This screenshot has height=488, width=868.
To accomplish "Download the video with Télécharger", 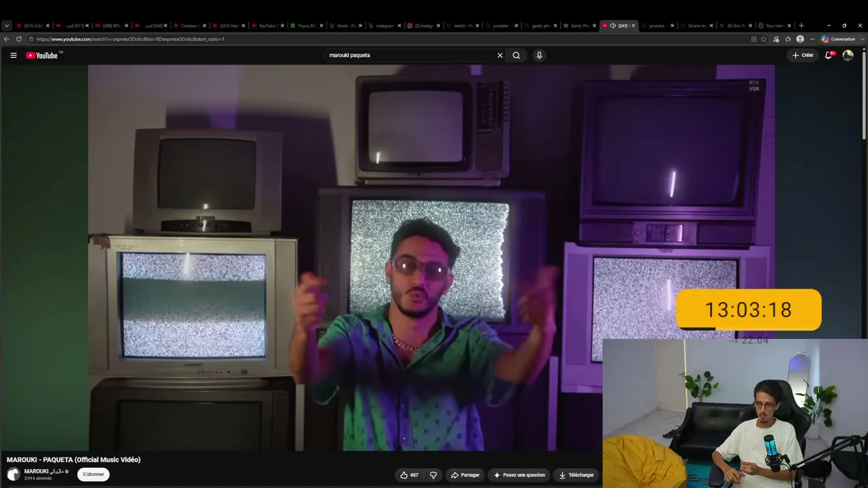I will point(576,475).
